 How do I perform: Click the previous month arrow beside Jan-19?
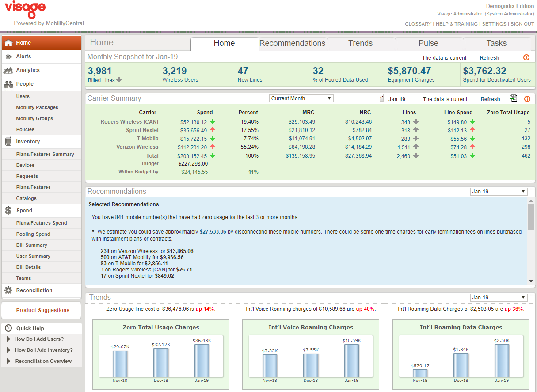382,98
